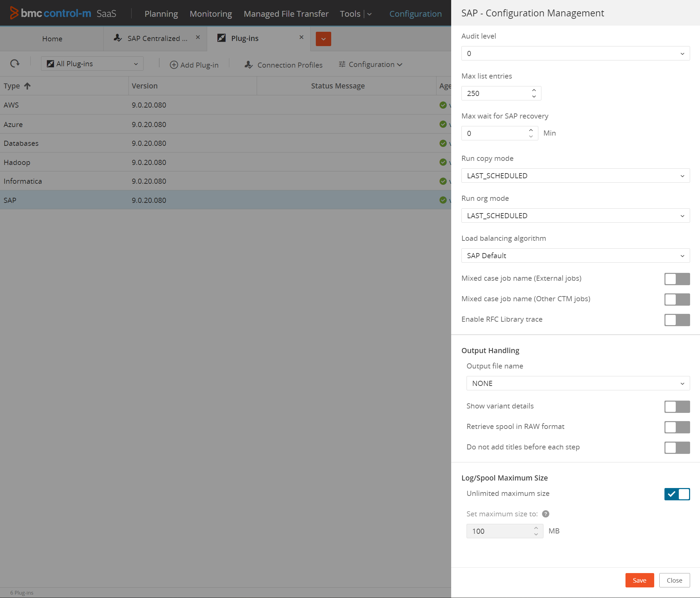Screen dimensions: 700x598
Task: Click the Add Plug-in plus icon
Action: pos(174,65)
